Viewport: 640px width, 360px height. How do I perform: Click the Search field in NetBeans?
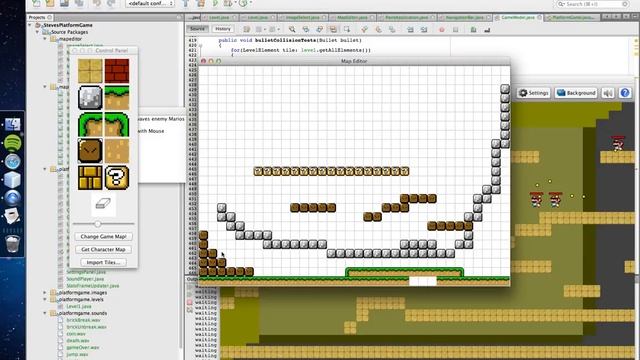coord(593,4)
